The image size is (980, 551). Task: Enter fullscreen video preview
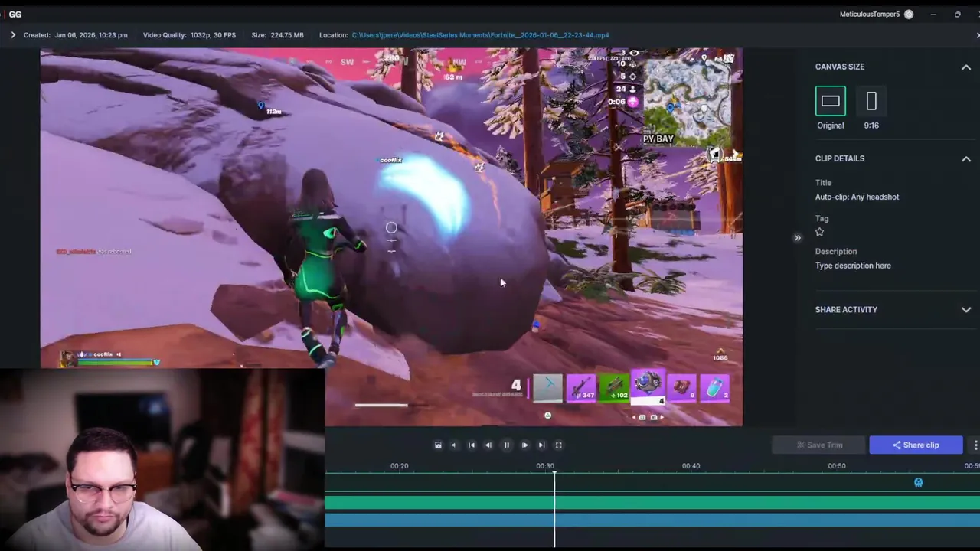(558, 445)
